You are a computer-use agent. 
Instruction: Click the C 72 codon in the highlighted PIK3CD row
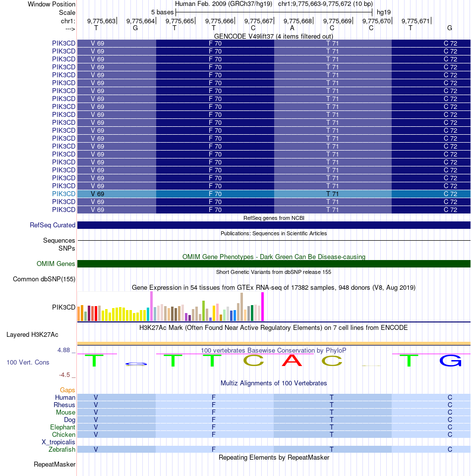coord(450,194)
